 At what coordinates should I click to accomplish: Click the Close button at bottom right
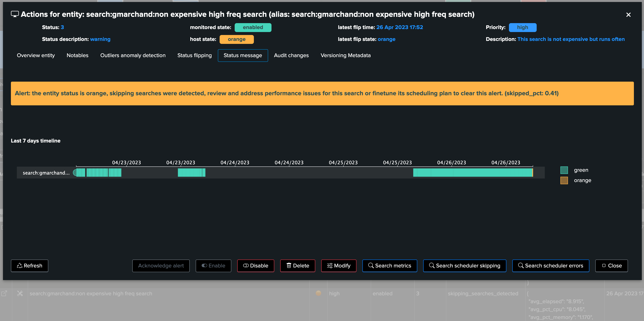pyautogui.click(x=611, y=266)
